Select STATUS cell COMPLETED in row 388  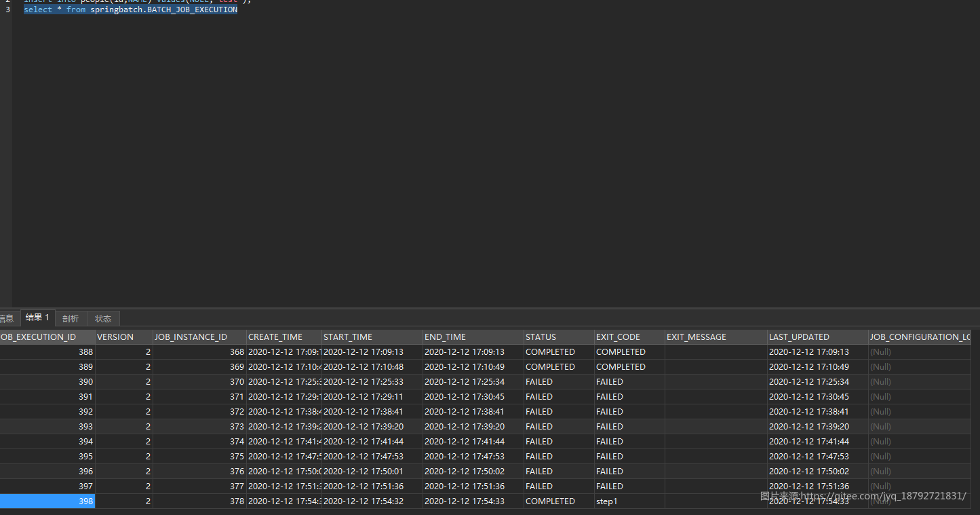point(559,352)
